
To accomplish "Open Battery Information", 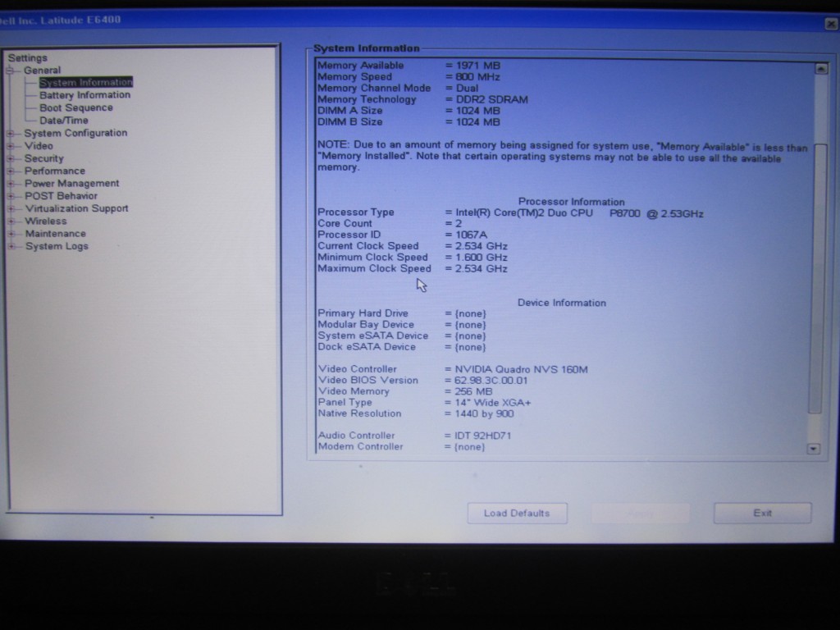I will coord(84,95).
